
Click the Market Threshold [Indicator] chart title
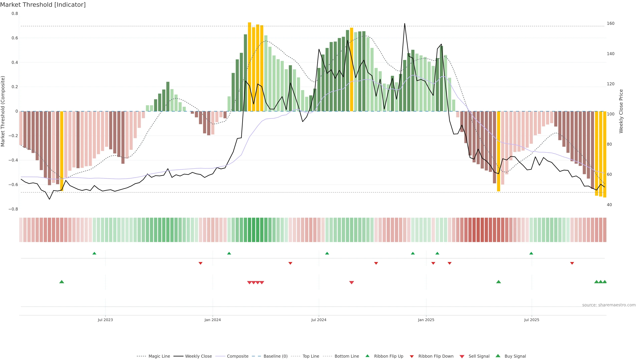[x=43, y=5]
